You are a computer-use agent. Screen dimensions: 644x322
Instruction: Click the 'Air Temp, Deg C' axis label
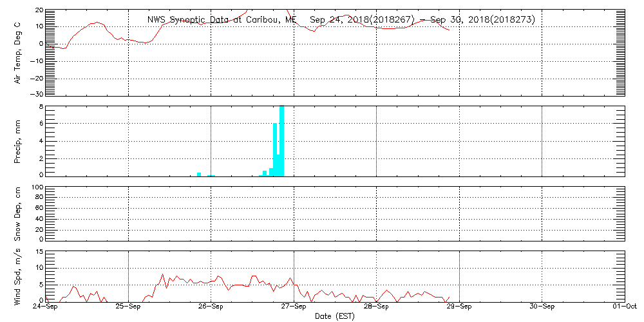click(x=17, y=53)
